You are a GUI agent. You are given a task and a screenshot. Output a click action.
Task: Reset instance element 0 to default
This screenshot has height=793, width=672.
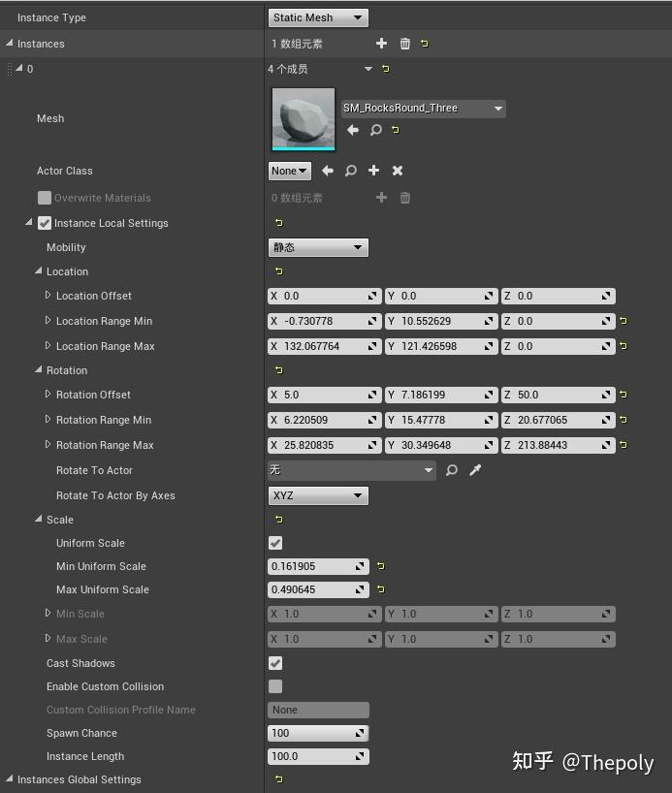(386, 69)
